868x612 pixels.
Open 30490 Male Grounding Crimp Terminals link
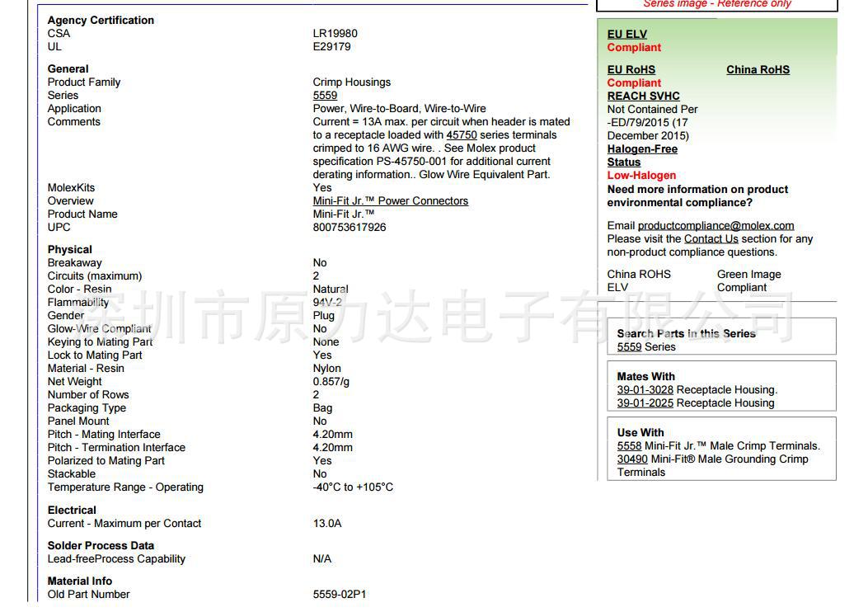[632, 459]
